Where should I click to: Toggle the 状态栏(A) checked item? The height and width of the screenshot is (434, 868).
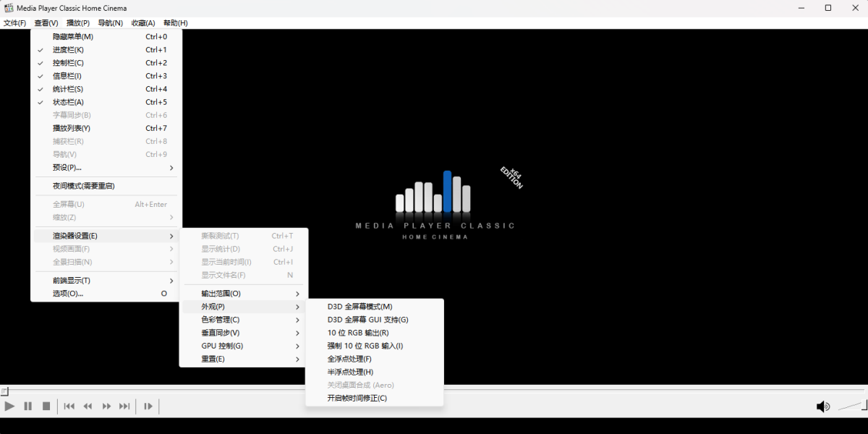point(106,102)
